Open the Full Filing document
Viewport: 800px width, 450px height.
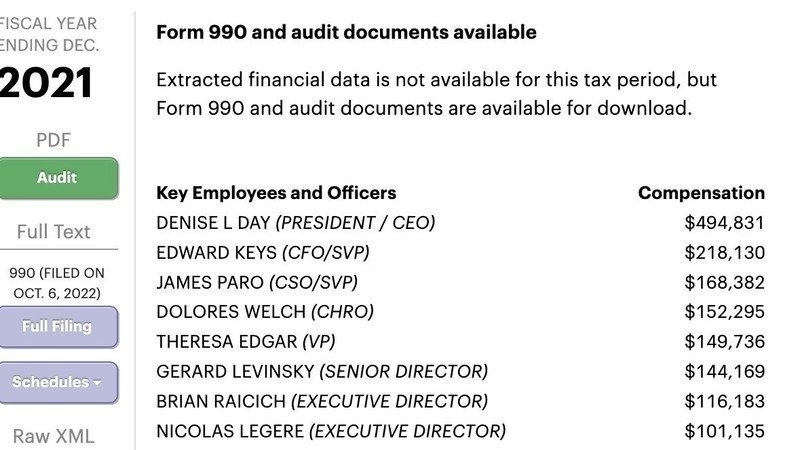[x=57, y=326]
